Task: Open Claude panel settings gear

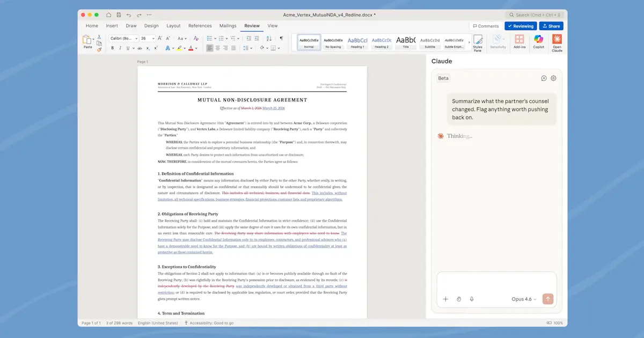Action: (x=554, y=78)
